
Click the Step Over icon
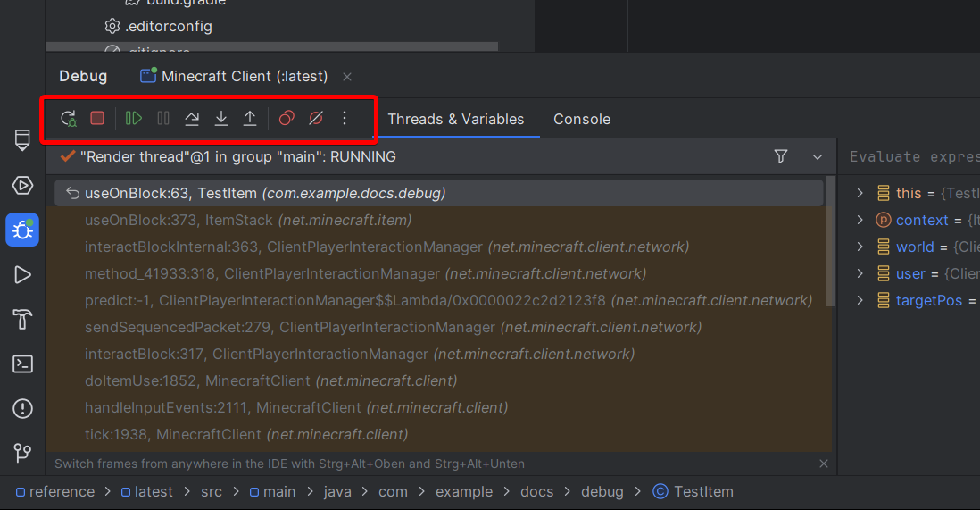coord(192,118)
